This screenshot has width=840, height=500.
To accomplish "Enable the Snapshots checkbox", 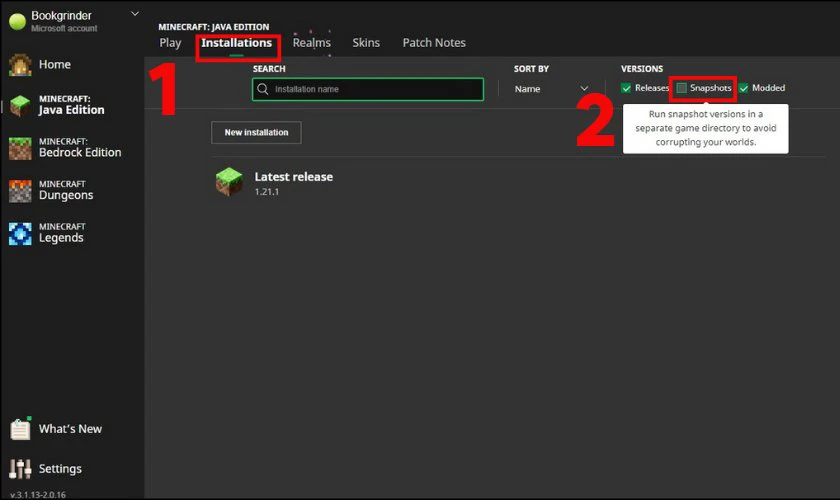I will point(681,88).
